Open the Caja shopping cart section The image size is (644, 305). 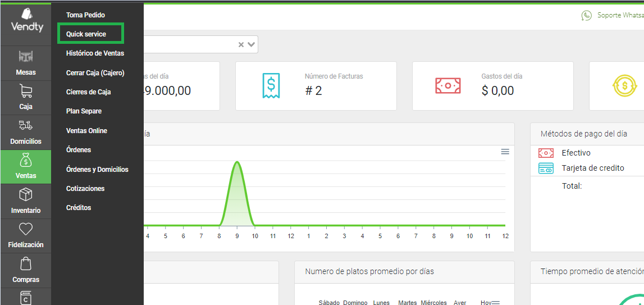coord(26,98)
